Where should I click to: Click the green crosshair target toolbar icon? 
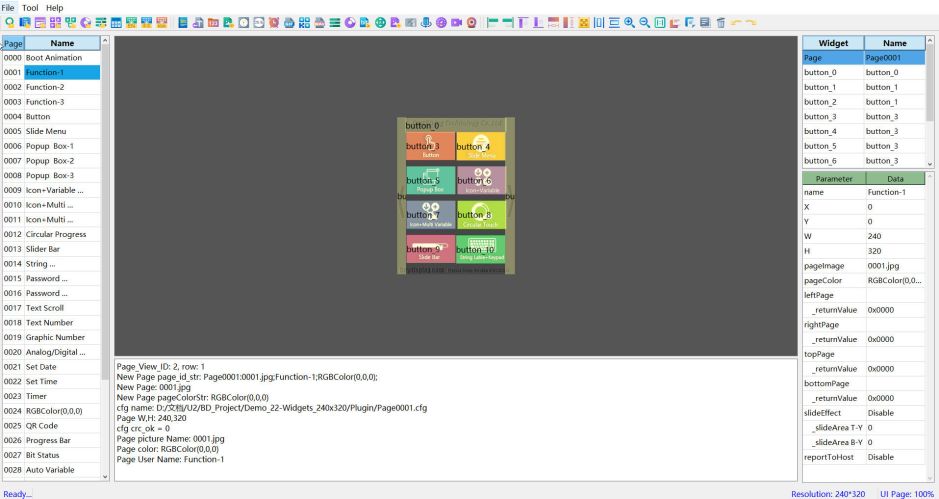pos(380,23)
